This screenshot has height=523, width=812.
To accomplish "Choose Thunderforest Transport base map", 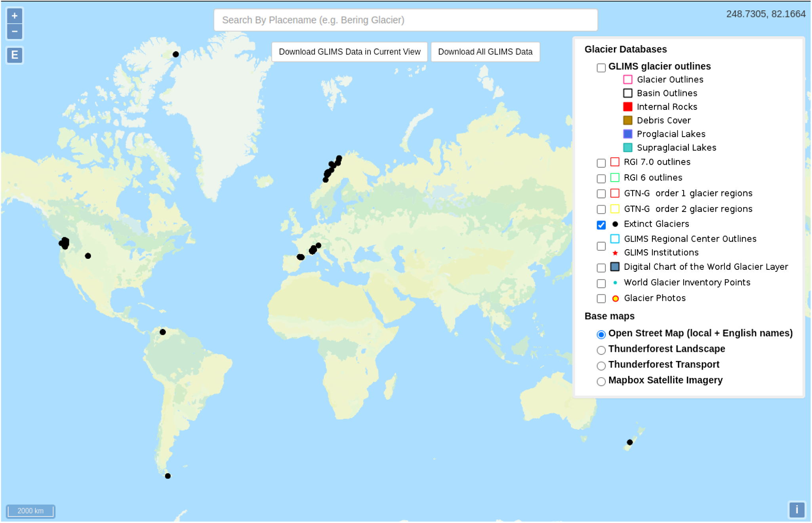I will tap(601, 365).
